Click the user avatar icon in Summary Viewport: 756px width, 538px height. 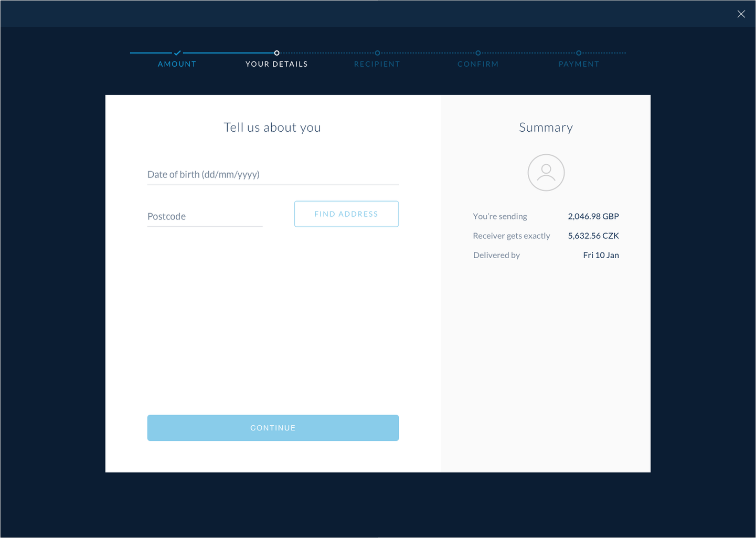[x=546, y=173]
